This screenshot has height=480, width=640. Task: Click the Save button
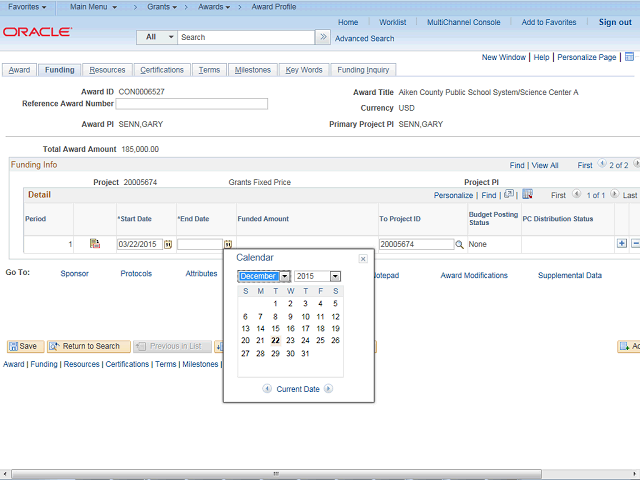click(25, 347)
